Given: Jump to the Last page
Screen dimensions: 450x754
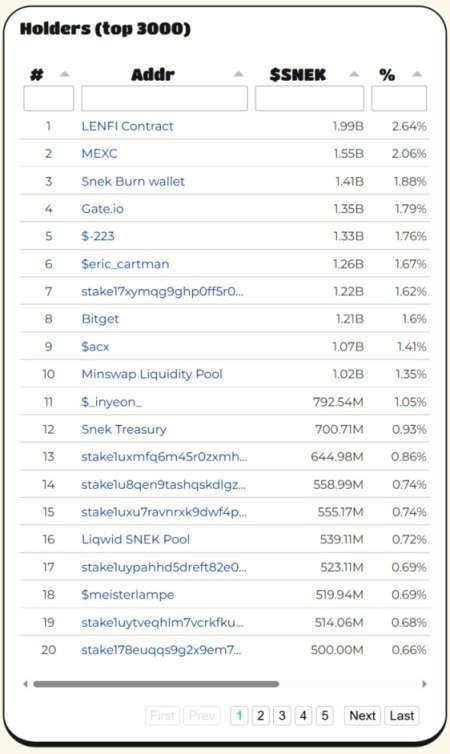Looking at the screenshot, I should click(401, 716).
